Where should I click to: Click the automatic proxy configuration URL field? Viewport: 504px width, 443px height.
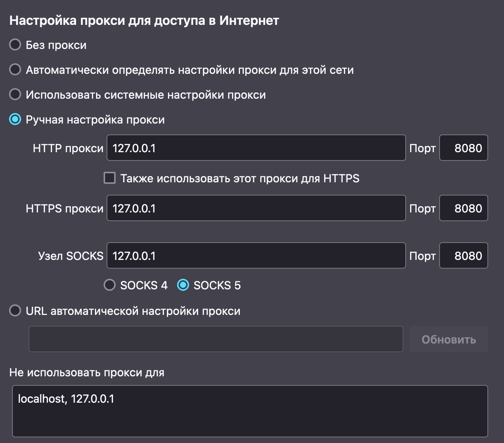point(216,339)
